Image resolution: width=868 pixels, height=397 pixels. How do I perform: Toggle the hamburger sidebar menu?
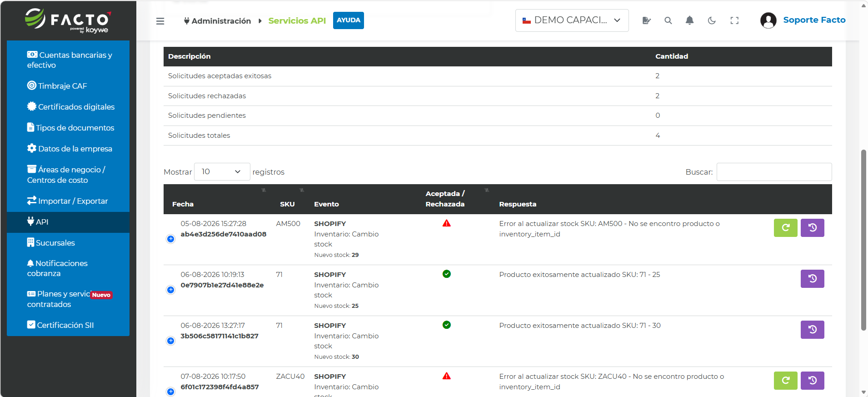tap(160, 21)
